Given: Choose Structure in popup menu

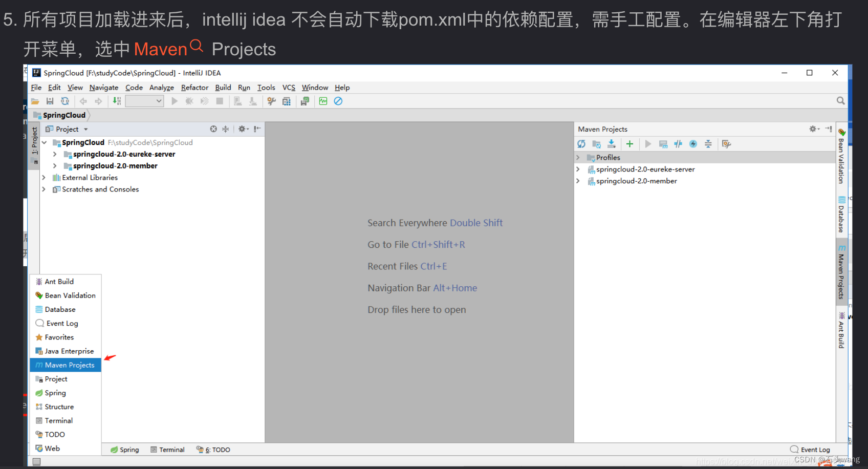Looking at the screenshot, I should point(66,407).
